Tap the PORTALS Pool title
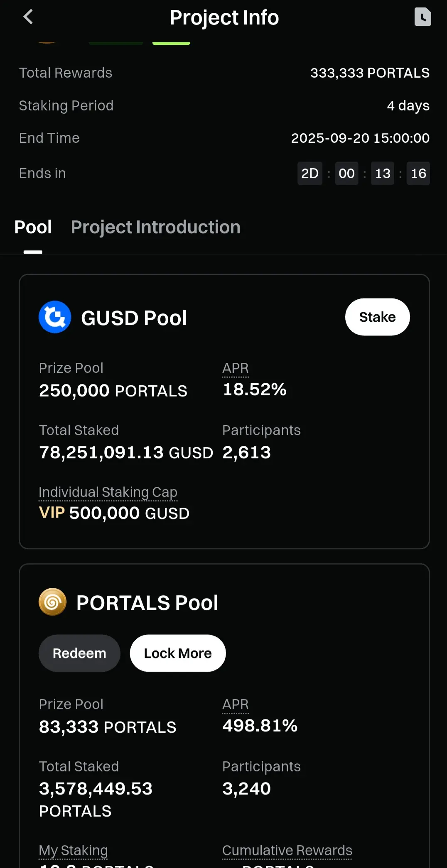Image resolution: width=447 pixels, height=868 pixels. (x=147, y=603)
